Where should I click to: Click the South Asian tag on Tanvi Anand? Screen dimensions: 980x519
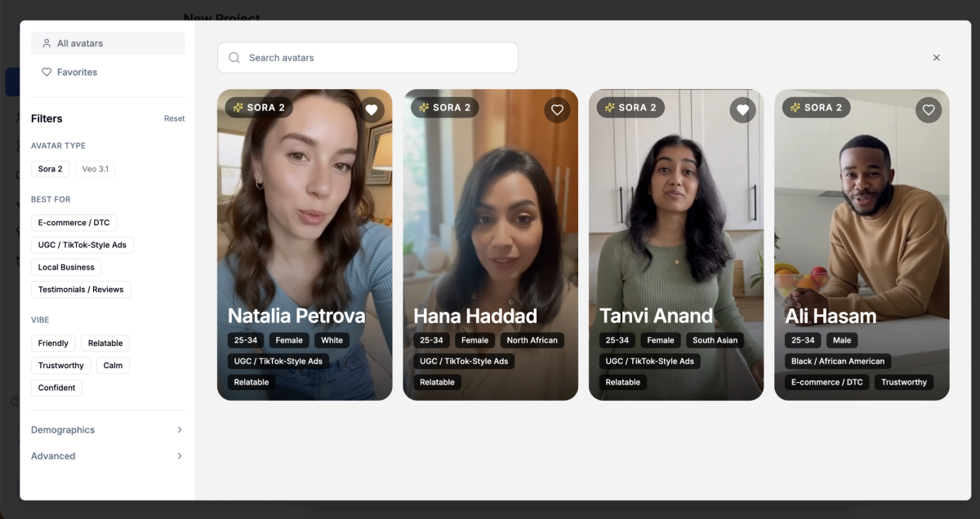(715, 340)
